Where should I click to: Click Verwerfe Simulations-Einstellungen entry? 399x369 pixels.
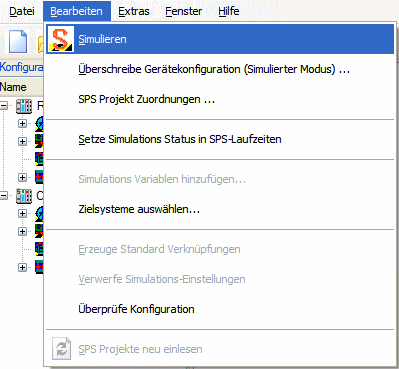tap(220, 279)
